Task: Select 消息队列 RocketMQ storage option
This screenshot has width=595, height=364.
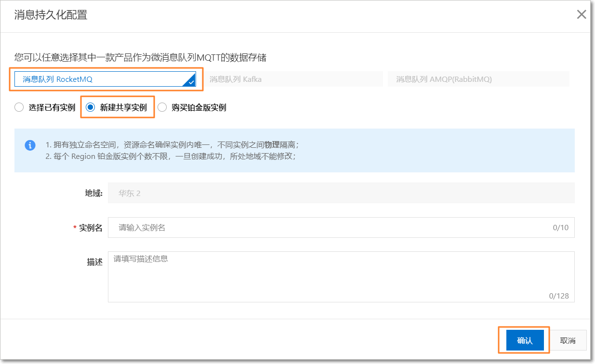Action: click(106, 79)
